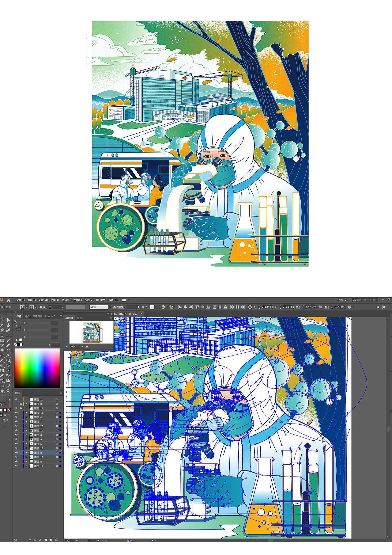Open the Layers panel flyout menu
392x555 pixels.
pos(61,393)
